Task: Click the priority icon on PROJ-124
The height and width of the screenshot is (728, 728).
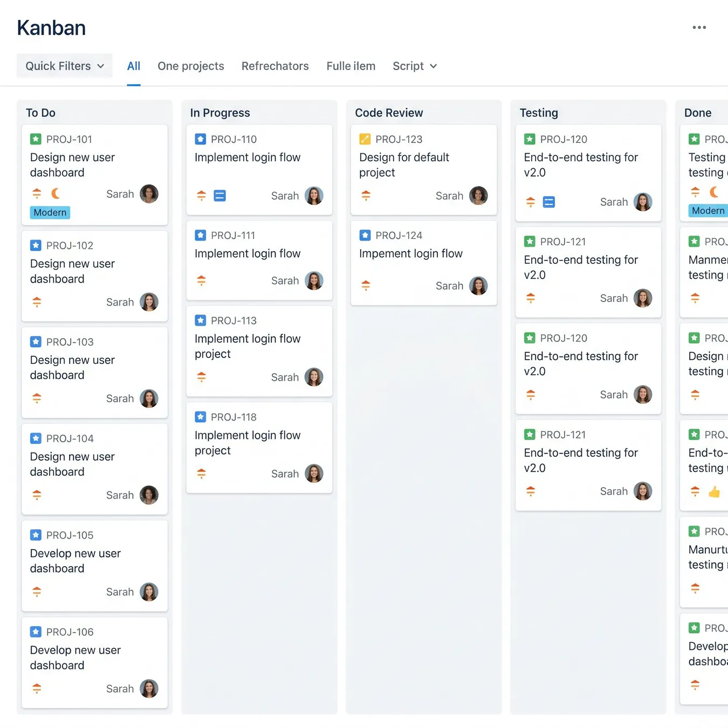Action: [366, 285]
